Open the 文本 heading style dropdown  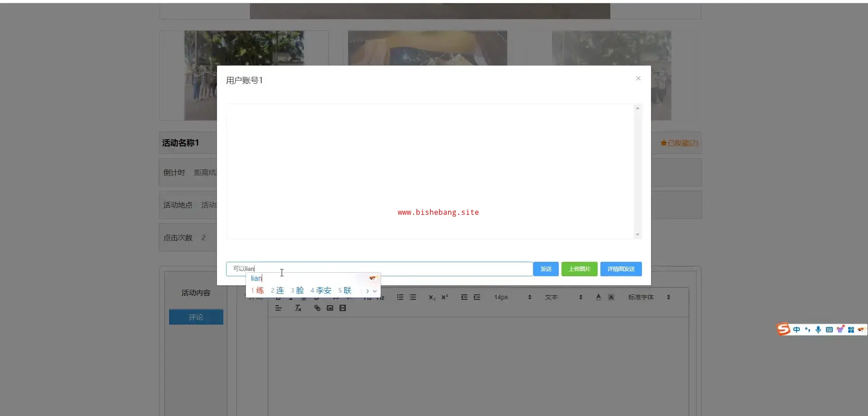564,297
